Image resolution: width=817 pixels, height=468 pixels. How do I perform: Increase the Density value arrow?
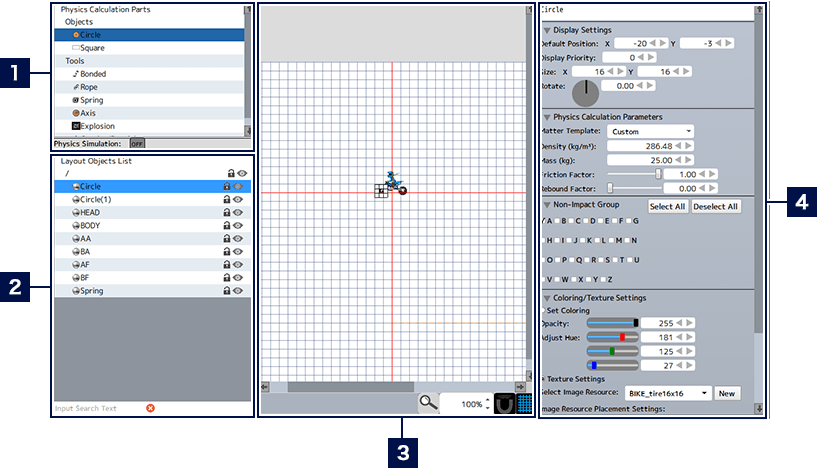[688, 146]
